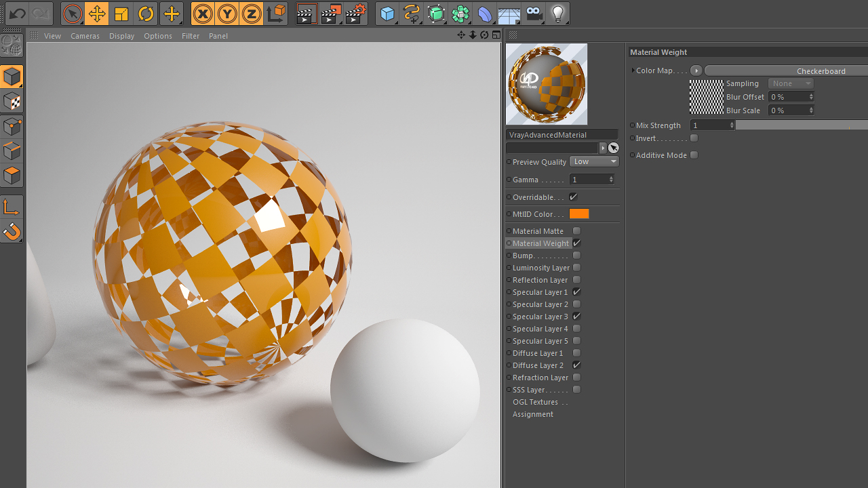Open the Cameras menu

point(85,36)
